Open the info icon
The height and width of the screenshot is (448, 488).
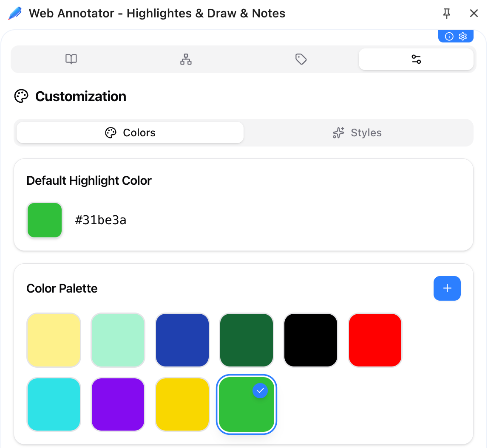point(449,36)
